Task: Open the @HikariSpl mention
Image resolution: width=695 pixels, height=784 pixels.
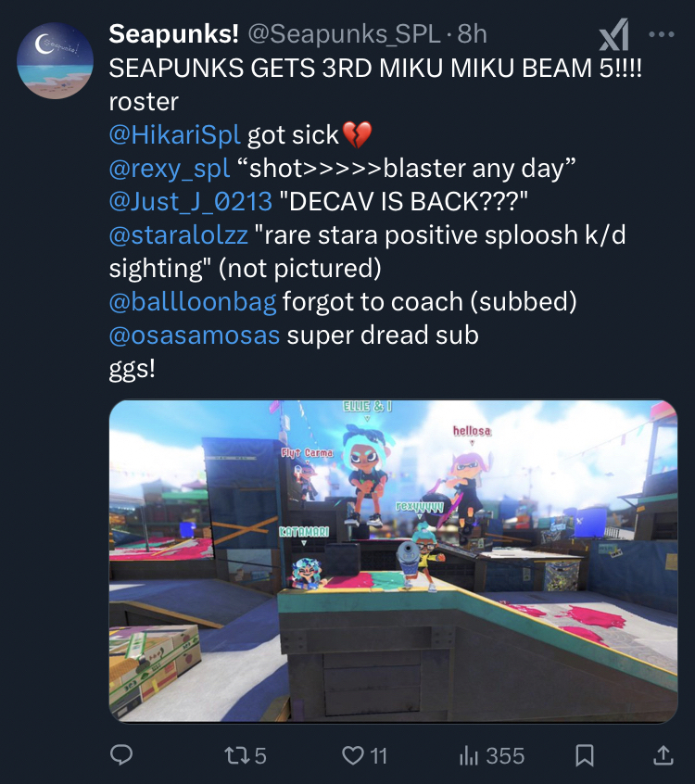Action: pos(175,135)
